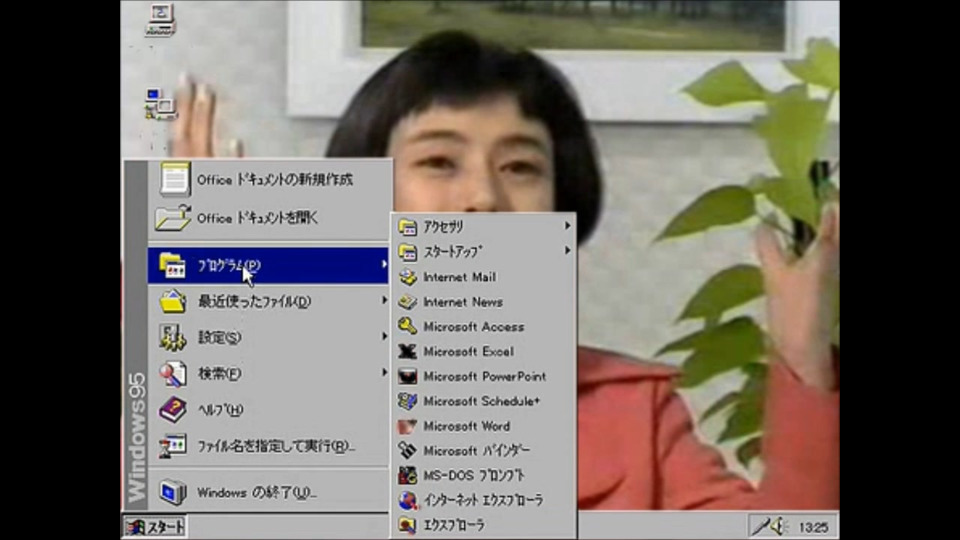Click the MS-DOS プロンプト icon

coord(408,475)
